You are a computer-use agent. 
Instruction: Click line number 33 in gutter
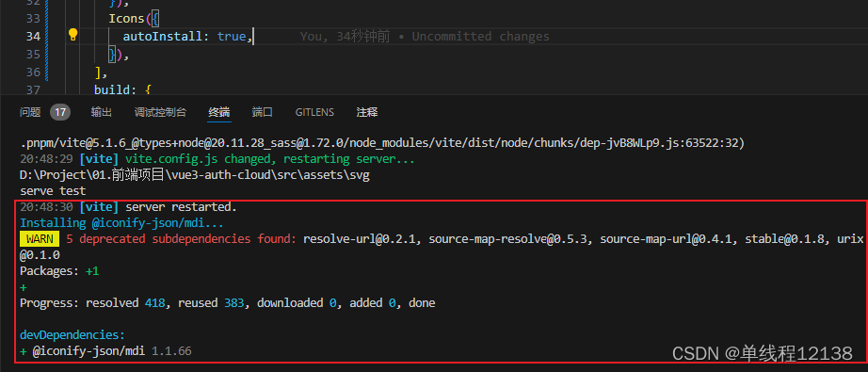(33, 19)
